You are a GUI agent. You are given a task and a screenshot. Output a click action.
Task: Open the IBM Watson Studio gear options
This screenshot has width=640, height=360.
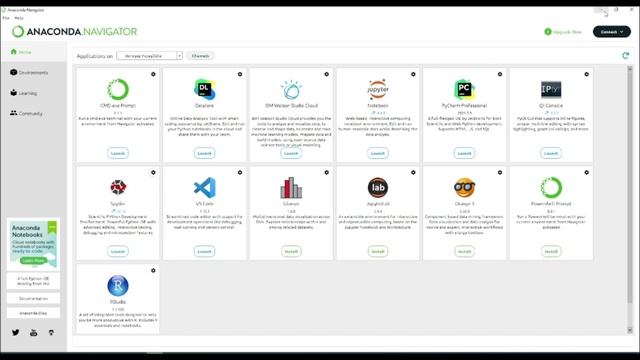[327, 74]
